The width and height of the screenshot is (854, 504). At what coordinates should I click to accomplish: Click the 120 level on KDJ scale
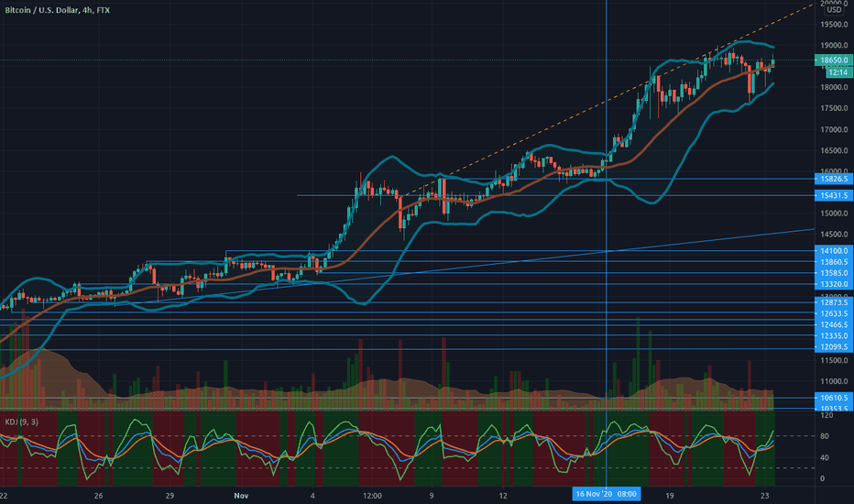pyautogui.click(x=827, y=415)
